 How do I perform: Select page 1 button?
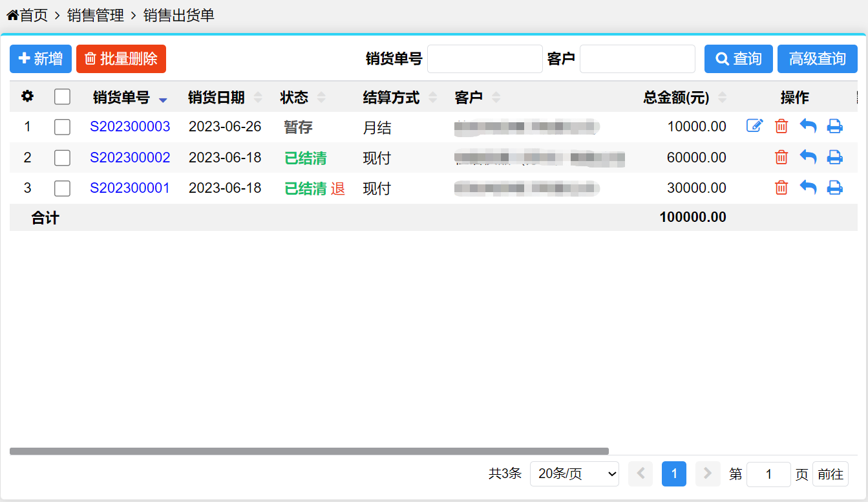pos(674,474)
